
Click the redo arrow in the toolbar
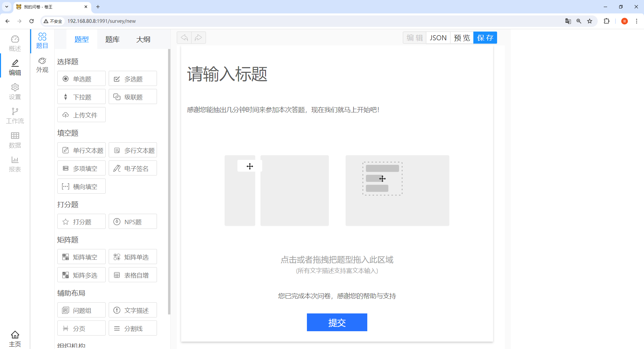199,38
